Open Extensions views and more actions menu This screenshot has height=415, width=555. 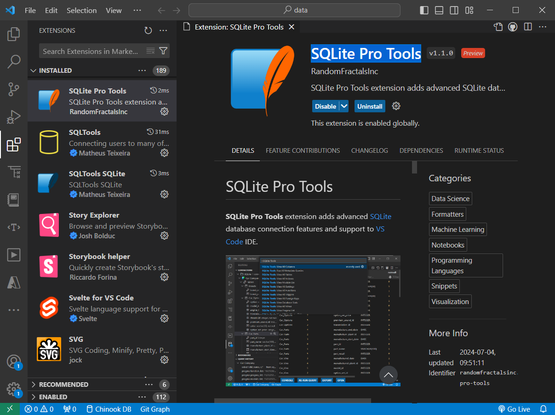click(163, 30)
